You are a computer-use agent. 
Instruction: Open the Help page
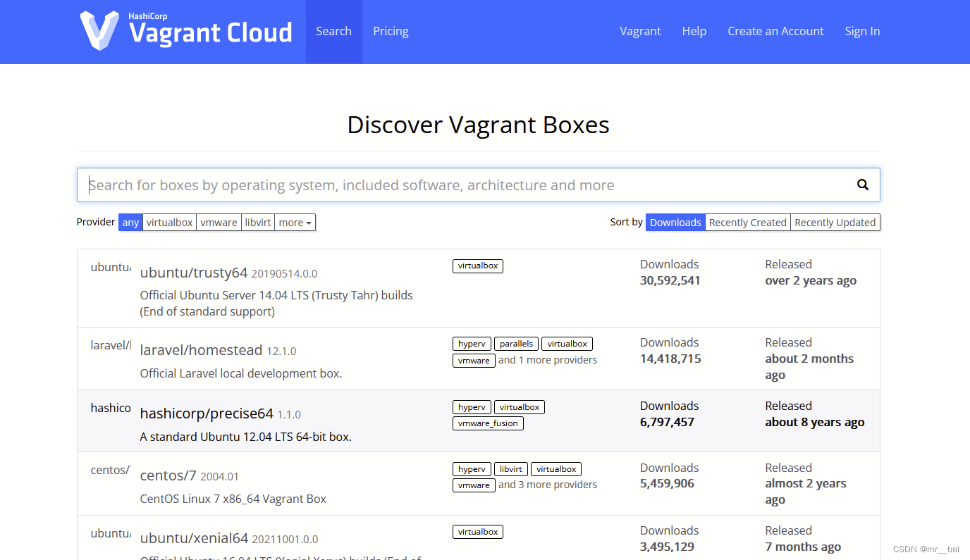[694, 31]
